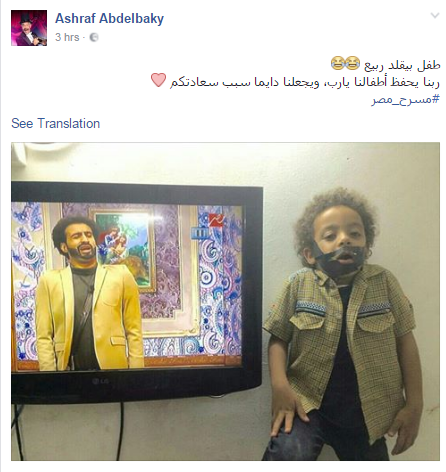Click the heart emoji in the post
The width and height of the screenshot is (446, 472).
point(158,80)
